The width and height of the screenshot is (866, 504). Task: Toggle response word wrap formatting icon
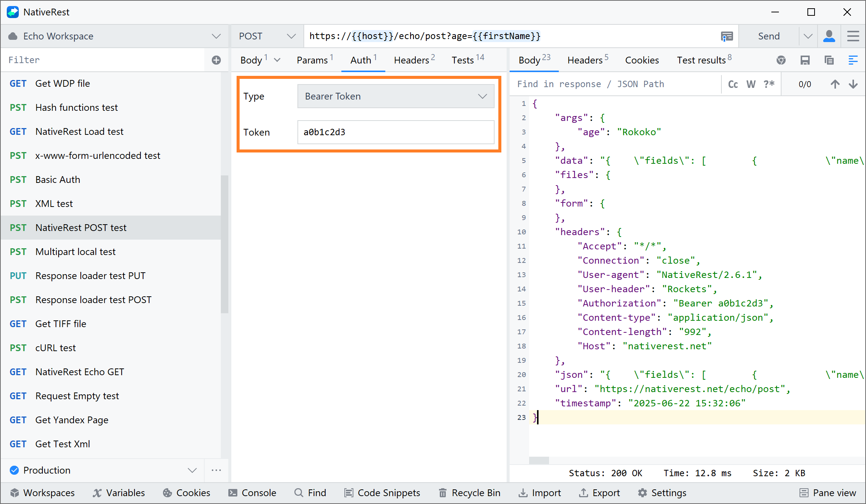(x=853, y=60)
